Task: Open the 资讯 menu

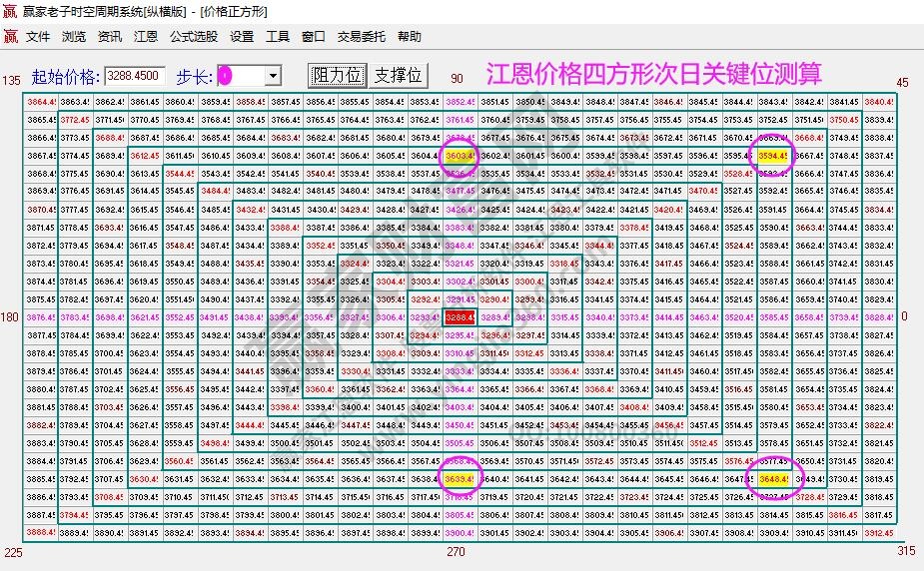Action: click(x=110, y=37)
